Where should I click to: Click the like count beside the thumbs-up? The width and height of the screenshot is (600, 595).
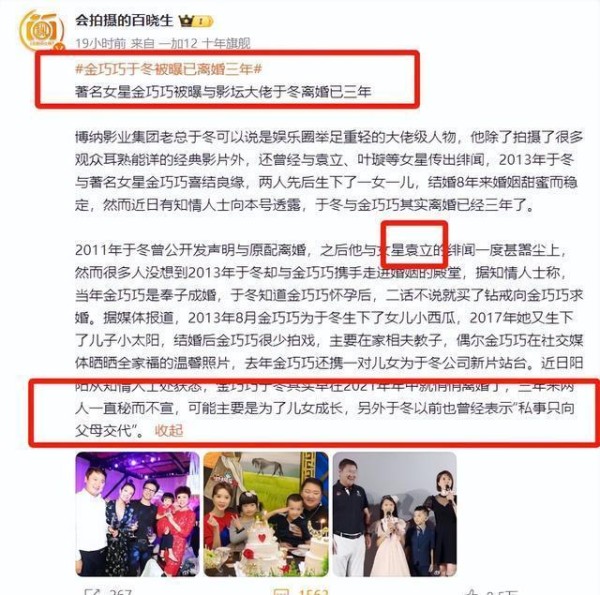click(499, 592)
